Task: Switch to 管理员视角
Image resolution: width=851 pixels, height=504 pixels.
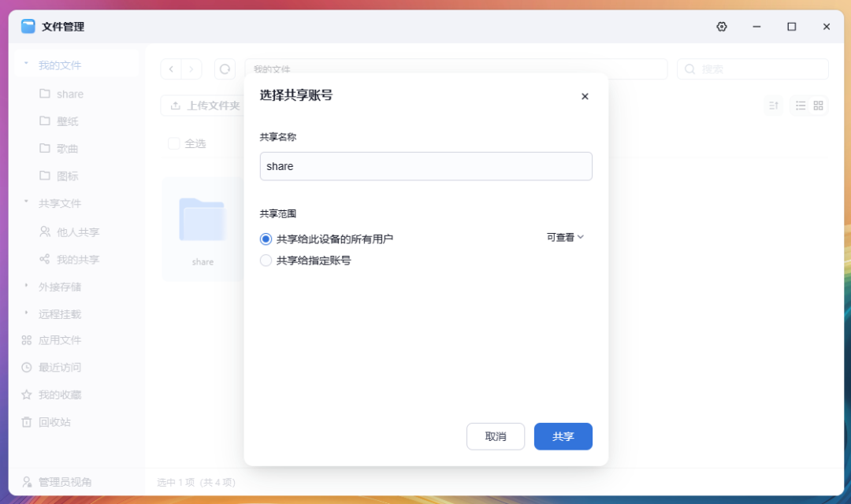Action: tap(65, 482)
